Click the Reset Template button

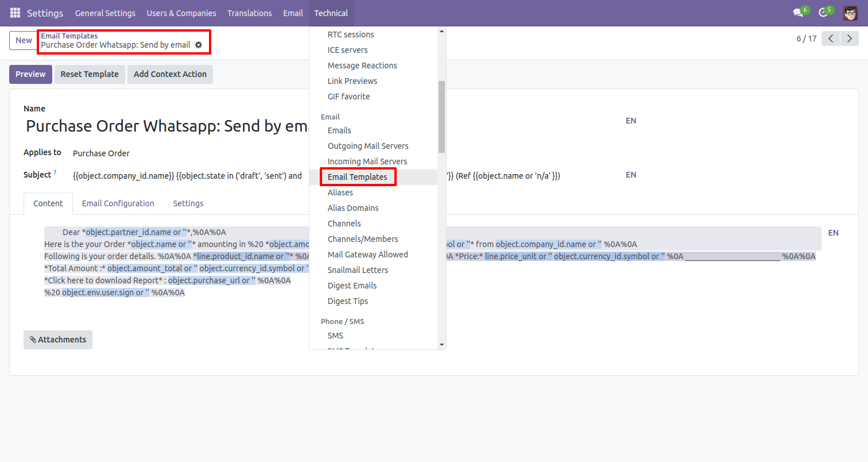tap(90, 74)
